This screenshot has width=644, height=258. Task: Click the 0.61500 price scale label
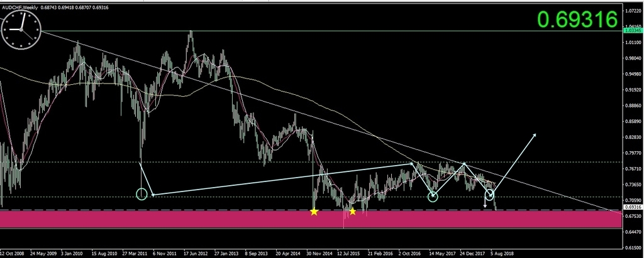[x=633, y=248]
